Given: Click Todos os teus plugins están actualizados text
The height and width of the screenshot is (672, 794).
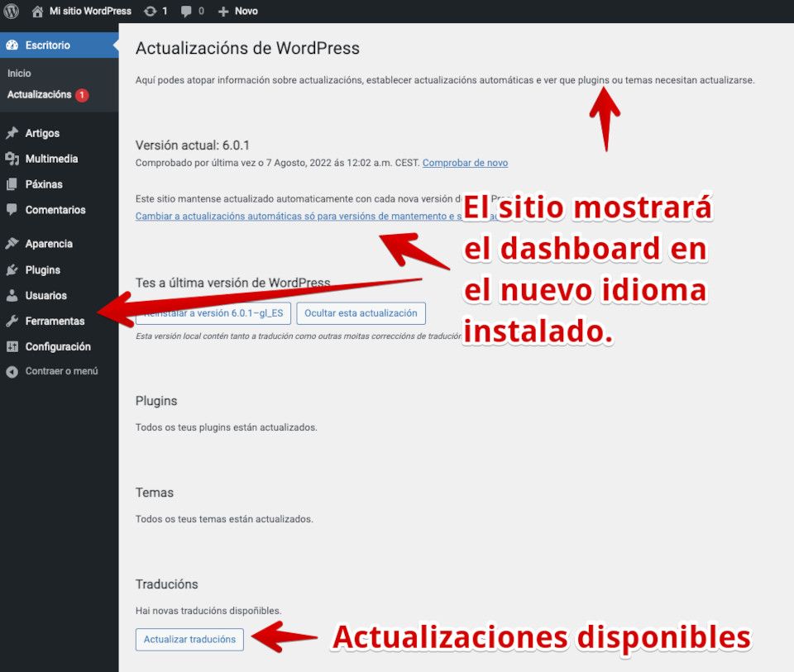Looking at the screenshot, I should [x=227, y=427].
